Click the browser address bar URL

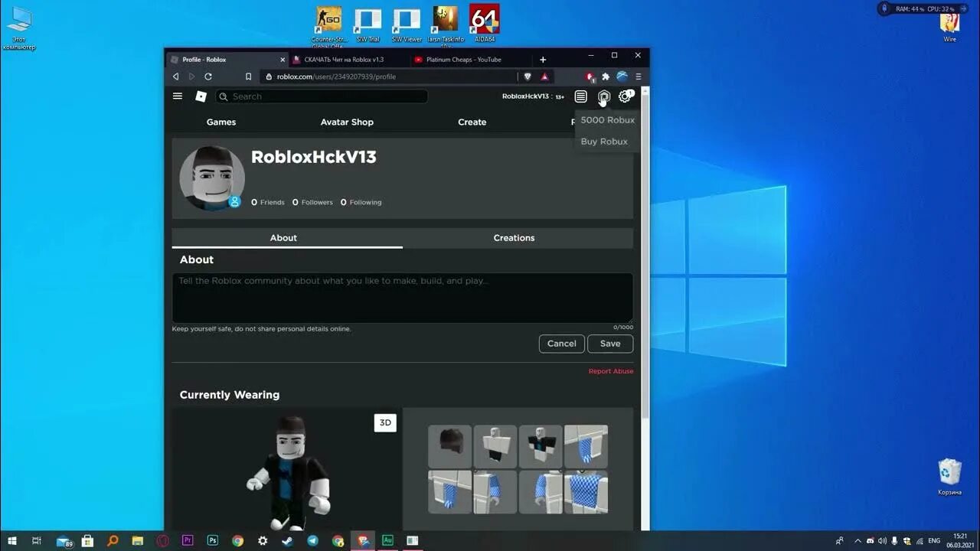[x=336, y=77]
